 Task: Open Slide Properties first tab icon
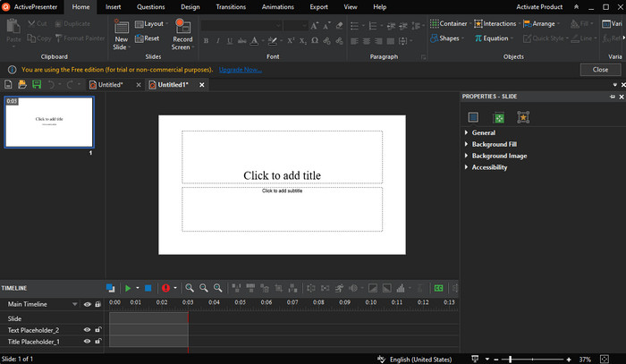pyautogui.click(x=473, y=117)
